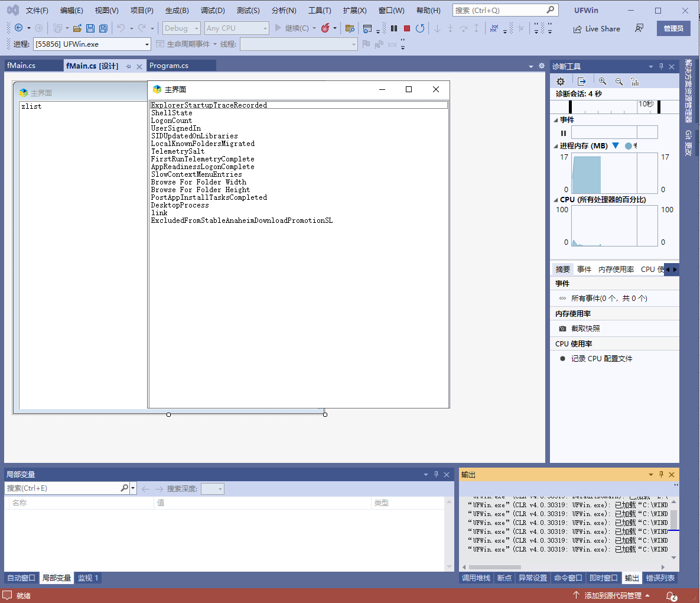
Task: Click the editor tab settings gear icon
Action: (x=542, y=66)
